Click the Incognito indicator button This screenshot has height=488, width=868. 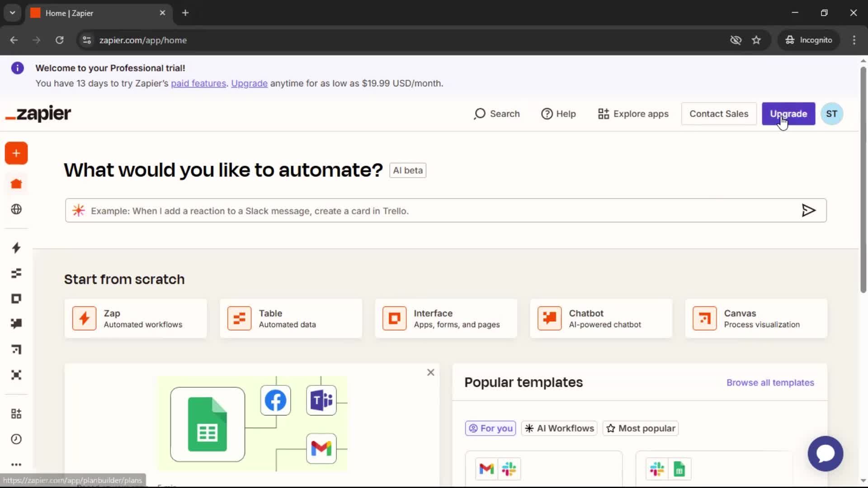[809, 40]
